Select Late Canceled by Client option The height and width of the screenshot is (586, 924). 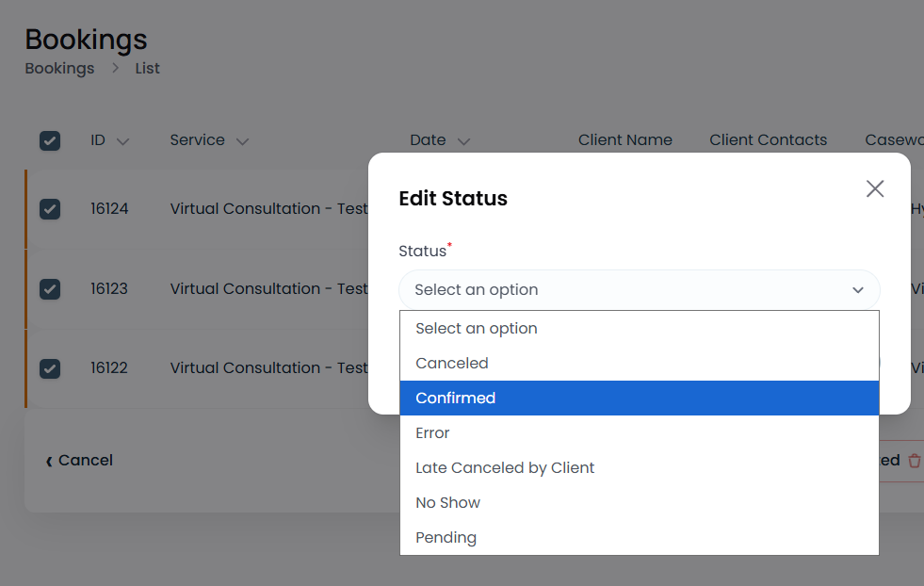pyautogui.click(x=640, y=467)
